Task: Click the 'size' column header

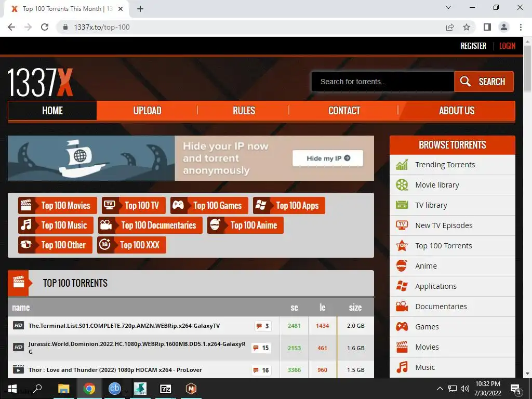Action: 355,308
